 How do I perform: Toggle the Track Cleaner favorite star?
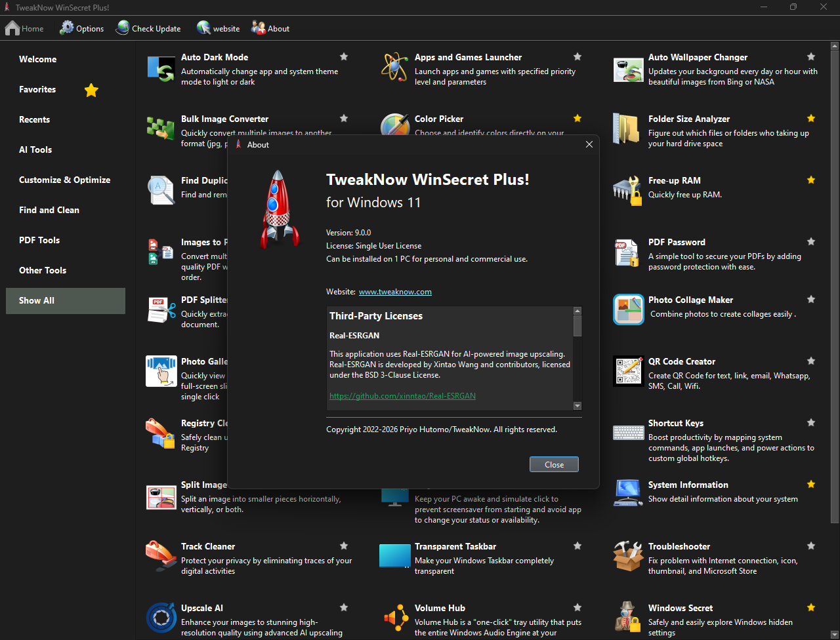coord(344,546)
